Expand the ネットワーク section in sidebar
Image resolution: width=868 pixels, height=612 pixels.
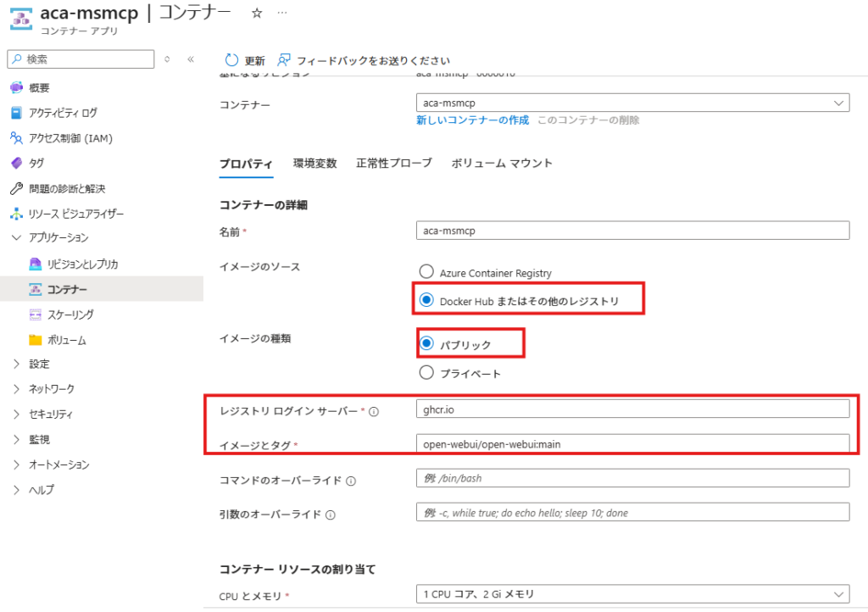(x=51, y=389)
